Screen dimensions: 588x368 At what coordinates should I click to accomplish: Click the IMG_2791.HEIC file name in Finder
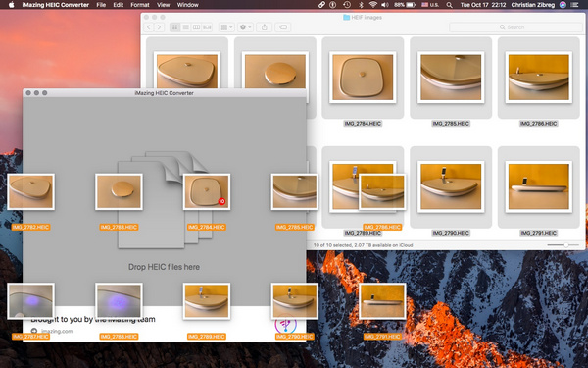[x=538, y=233]
